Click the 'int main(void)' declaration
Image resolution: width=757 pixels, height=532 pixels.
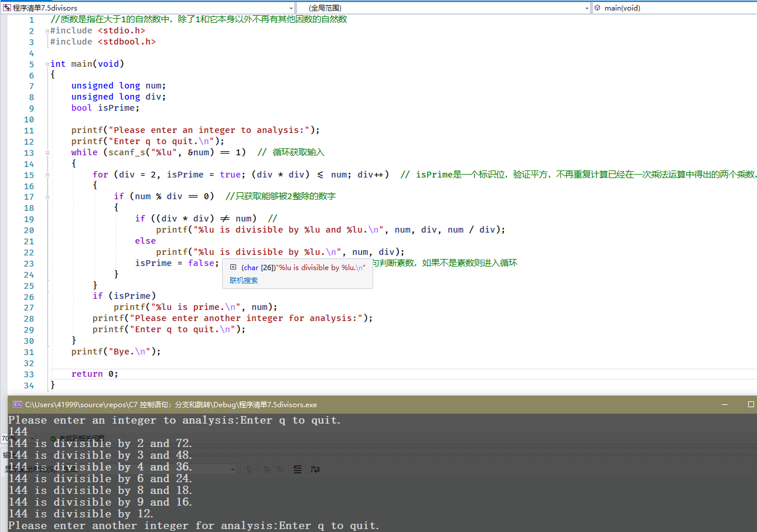pos(87,64)
